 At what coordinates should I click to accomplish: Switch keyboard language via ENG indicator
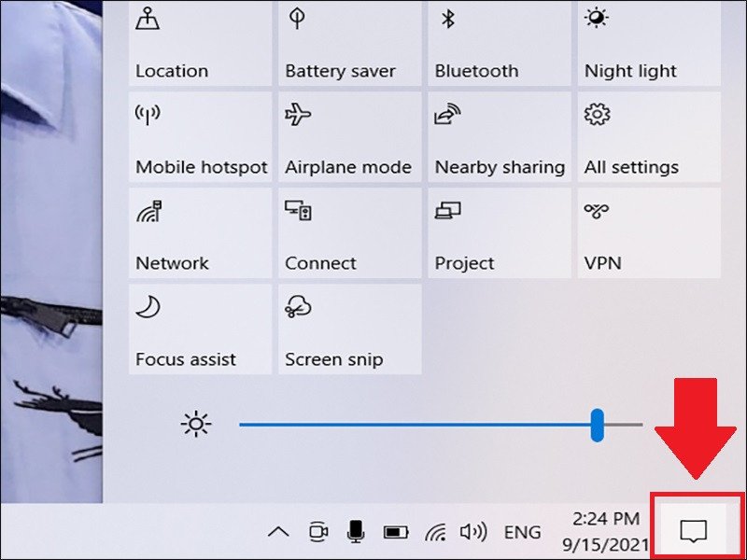523,532
